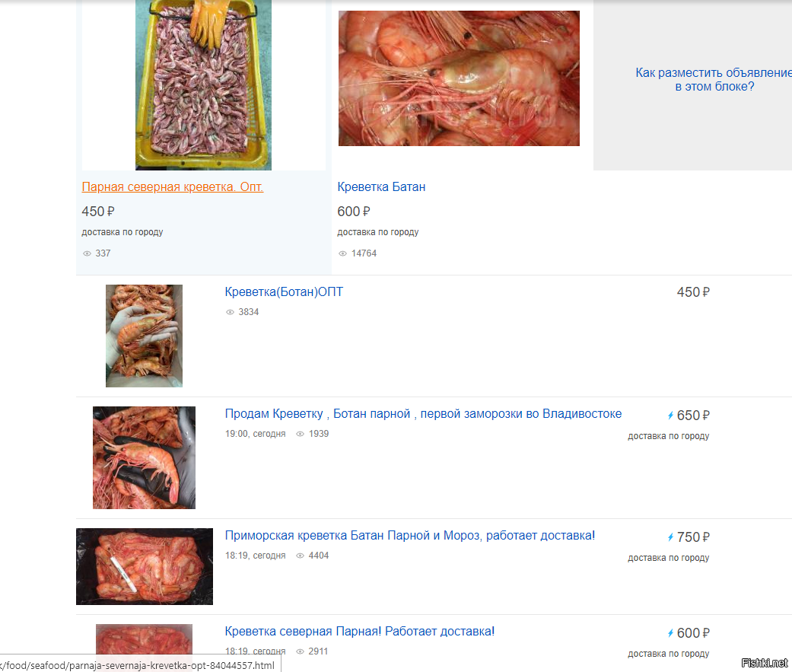Screen dimensions: 792x672
Task: Open the Креветка(Ботан)ОПТ listing
Action: tap(284, 292)
